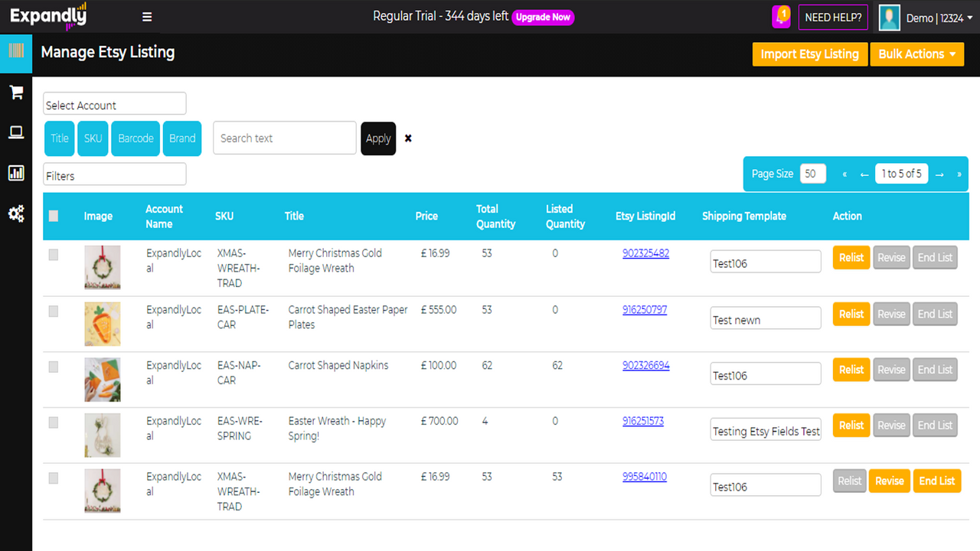The height and width of the screenshot is (551, 980).
Task: Filter by the SKU tab button
Action: pyautogui.click(x=92, y=139)
